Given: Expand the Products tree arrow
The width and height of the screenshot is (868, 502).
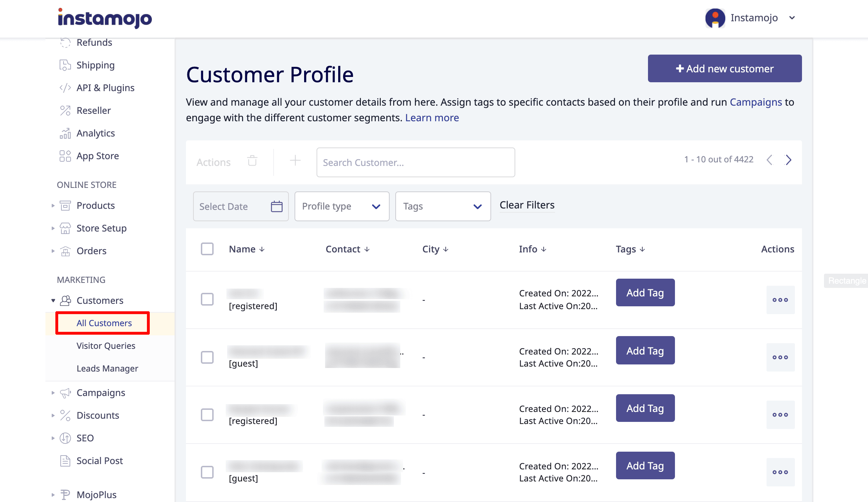Looking at the screenshot, I should tap(53, 206).
